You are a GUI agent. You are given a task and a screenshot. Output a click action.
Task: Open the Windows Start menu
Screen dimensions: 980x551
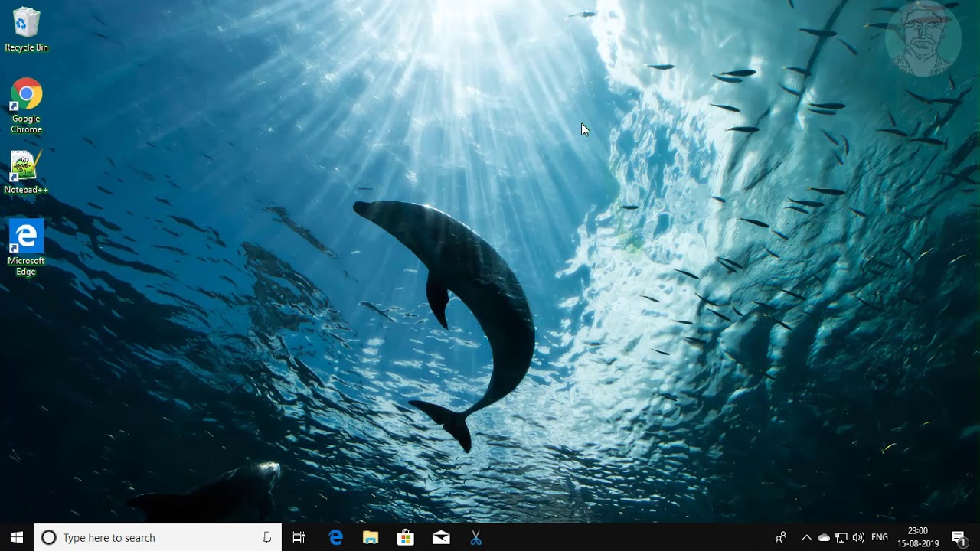pos(17,537)
